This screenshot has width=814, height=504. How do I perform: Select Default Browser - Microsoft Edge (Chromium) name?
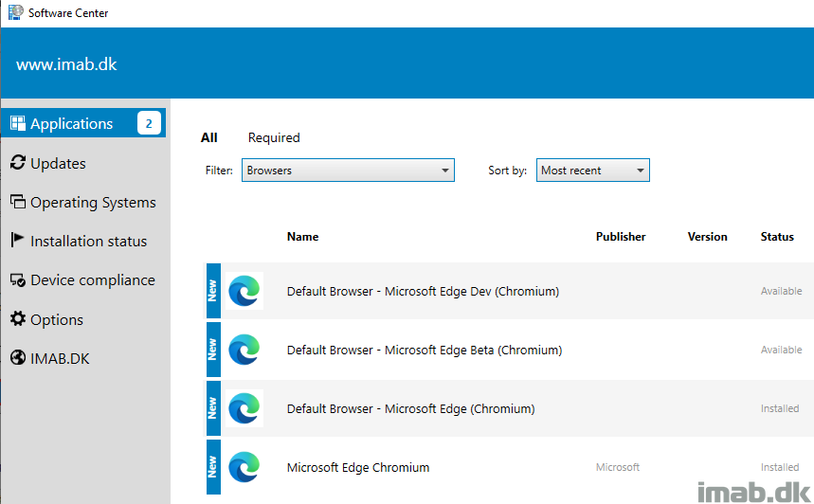click(x=410, y=408)
